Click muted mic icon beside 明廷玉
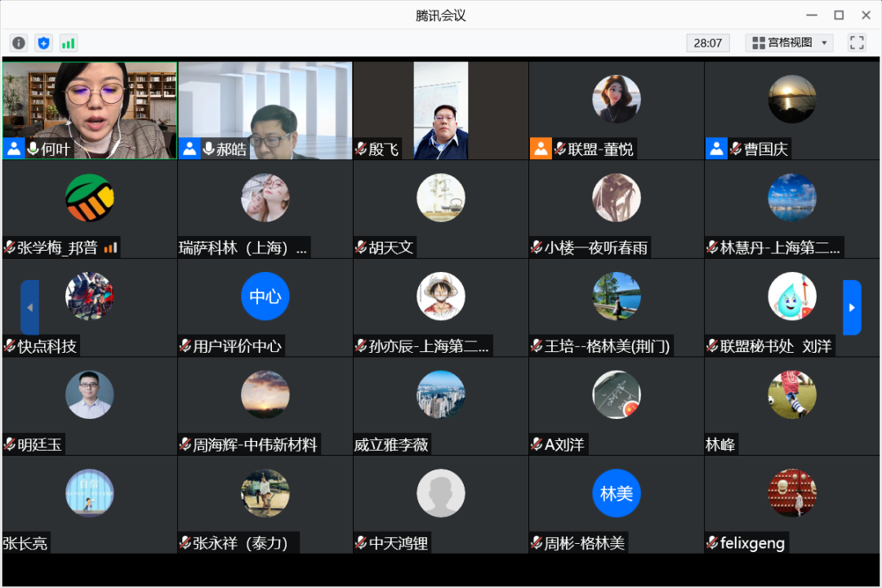882x588 pixels. [x=10, y=444]
